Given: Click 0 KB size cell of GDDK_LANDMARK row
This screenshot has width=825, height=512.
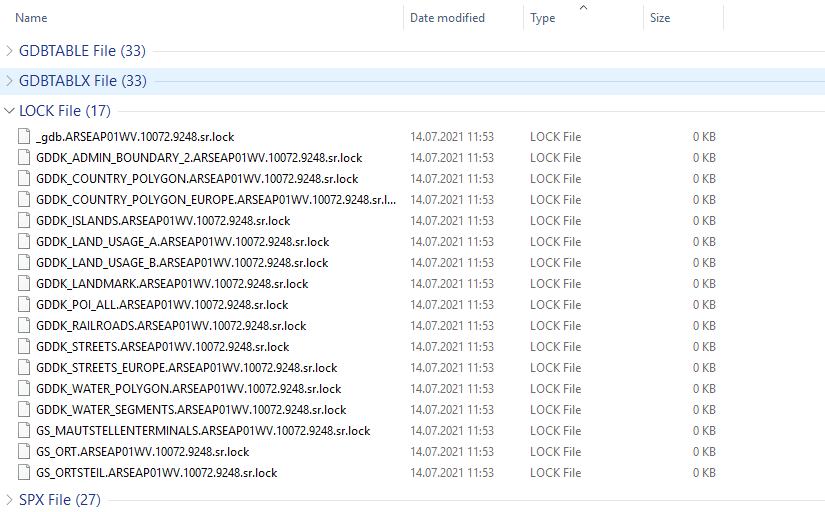Looking at the screenshot, I should (x=704, y=284).
